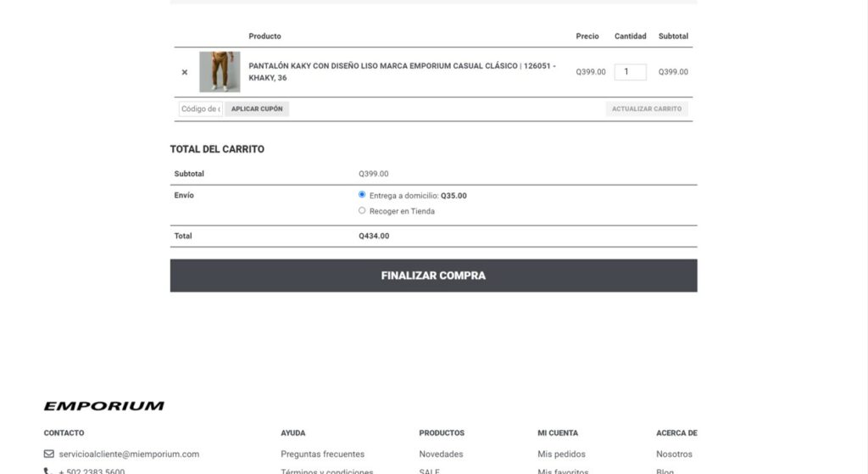868x474 pixels.
Task: Open Preguntas frecuentes help link
Action: tap(322, 454)
